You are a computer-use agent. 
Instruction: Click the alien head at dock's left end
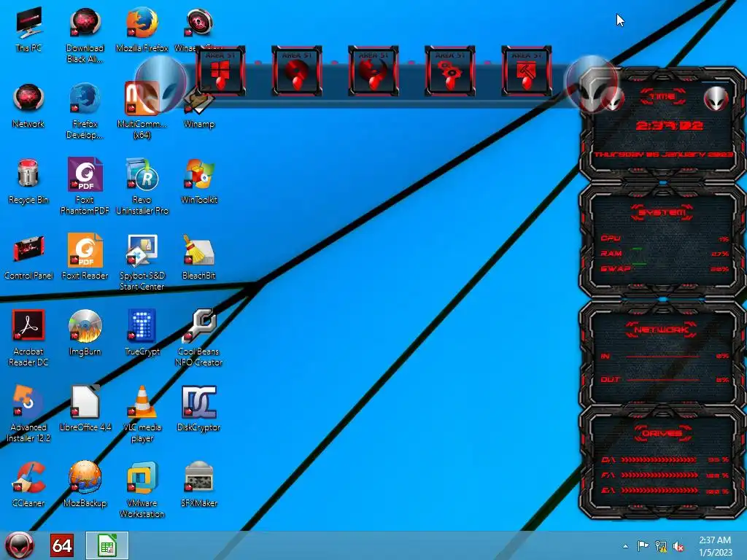pos(161,84)
